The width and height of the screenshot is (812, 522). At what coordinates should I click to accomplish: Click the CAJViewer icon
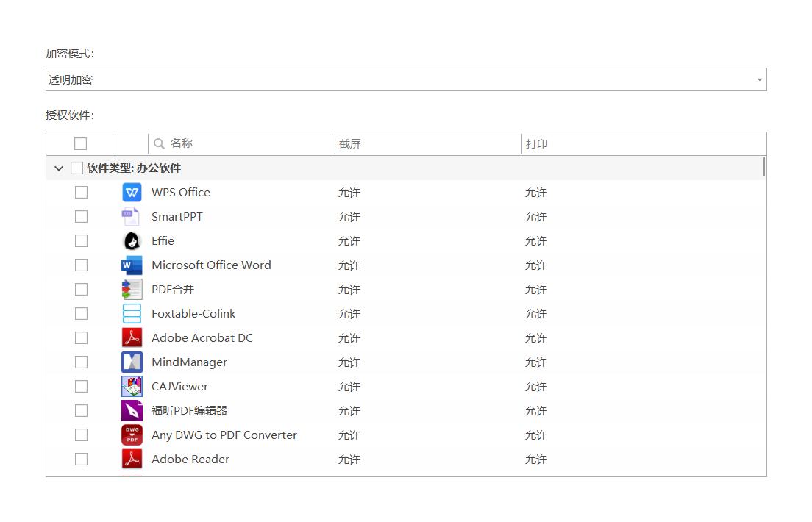[132, 387]
